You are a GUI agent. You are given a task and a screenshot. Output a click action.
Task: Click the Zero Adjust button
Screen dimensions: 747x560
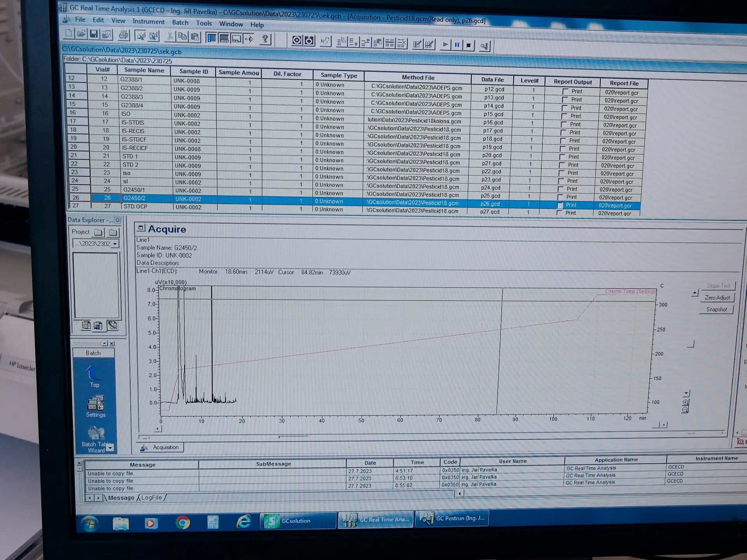coord(717,298)
